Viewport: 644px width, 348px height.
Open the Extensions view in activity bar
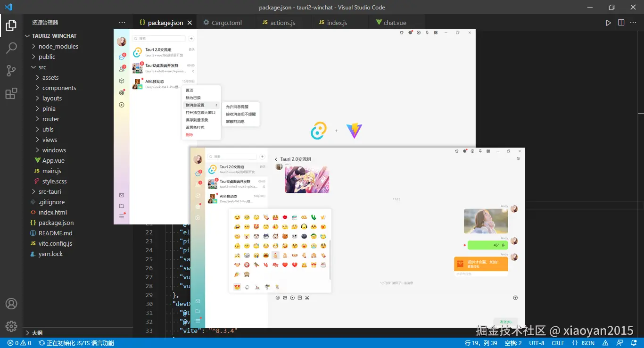tap(11, 94)
